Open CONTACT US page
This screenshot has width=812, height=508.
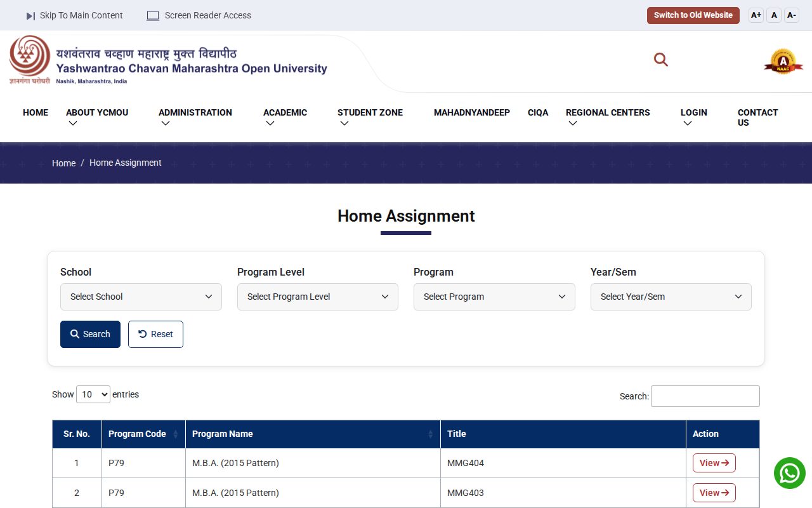coord(757,117)
